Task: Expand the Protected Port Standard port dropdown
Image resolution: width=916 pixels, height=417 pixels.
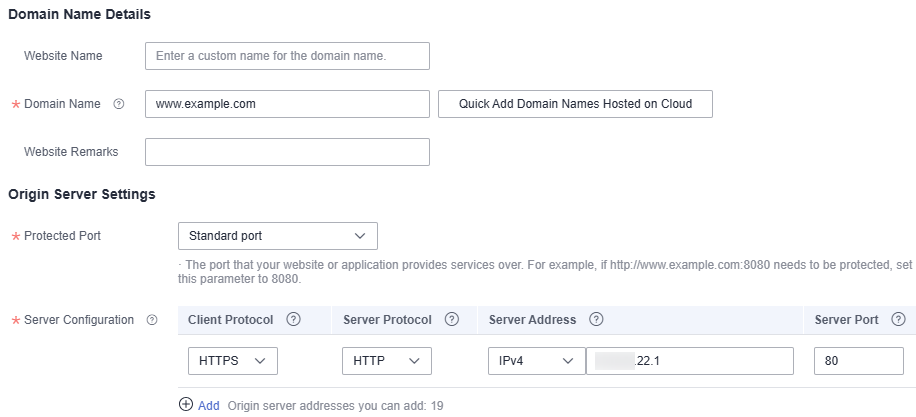Action: 277,236
